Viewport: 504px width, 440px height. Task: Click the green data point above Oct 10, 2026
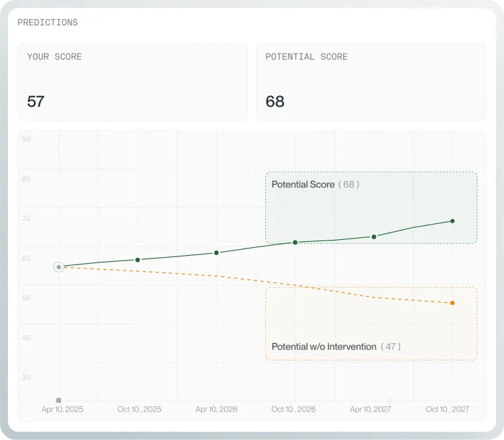coord(295,243)
